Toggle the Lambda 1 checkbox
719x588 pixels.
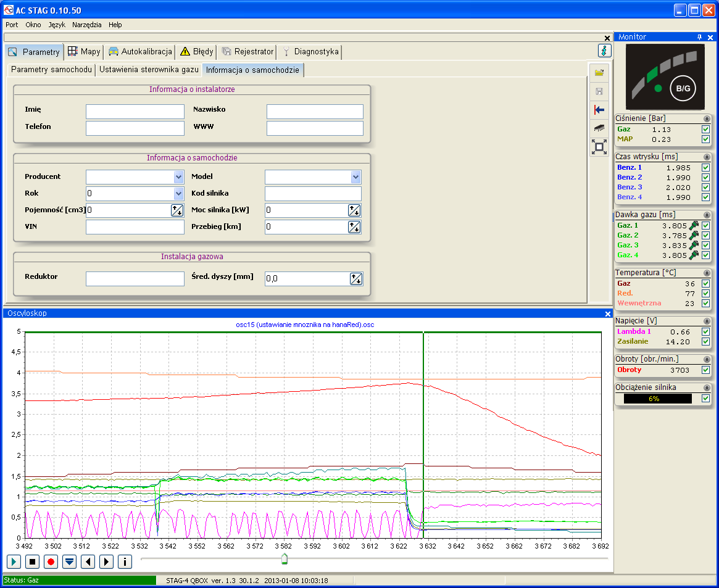(705, 332)
